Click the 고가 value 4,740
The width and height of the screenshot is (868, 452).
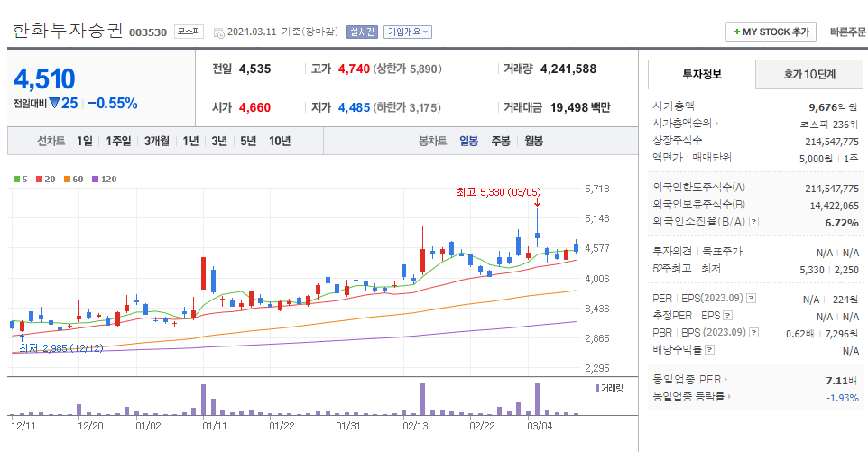click(x=354, y=69)
